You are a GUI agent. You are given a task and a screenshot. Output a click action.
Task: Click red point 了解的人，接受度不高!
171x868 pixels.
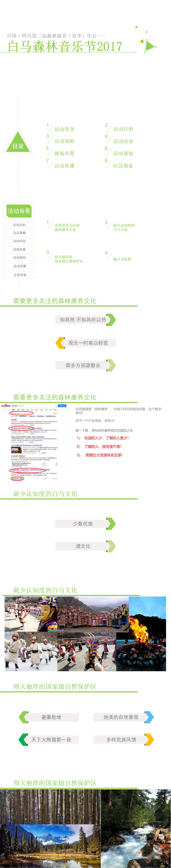(x=99, y=446)
